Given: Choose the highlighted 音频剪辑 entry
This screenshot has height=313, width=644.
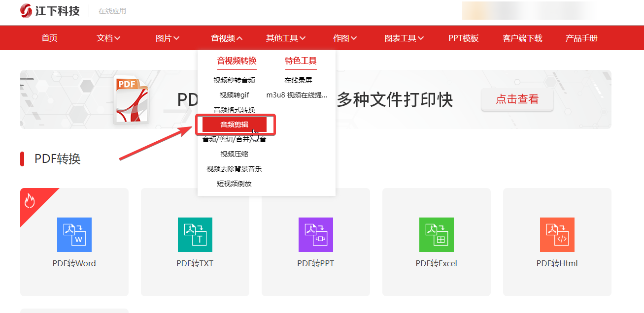Looking at the screenshot, I should click(235, 125).
